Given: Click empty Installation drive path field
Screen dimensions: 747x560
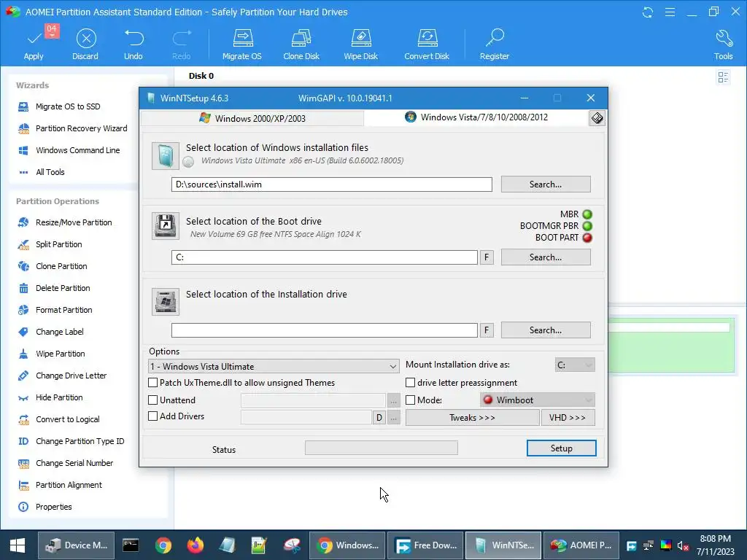Looking at the screenshot, I should pos(325,330).
